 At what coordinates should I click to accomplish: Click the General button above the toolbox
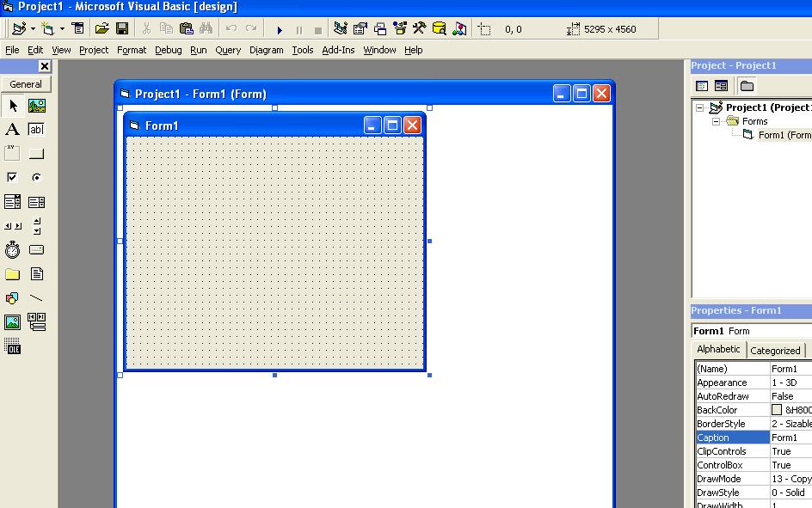26,83
